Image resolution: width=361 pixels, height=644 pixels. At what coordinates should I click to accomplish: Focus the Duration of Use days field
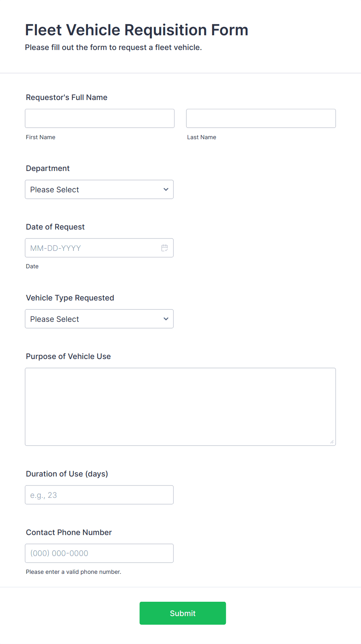(x=99, y=495)
